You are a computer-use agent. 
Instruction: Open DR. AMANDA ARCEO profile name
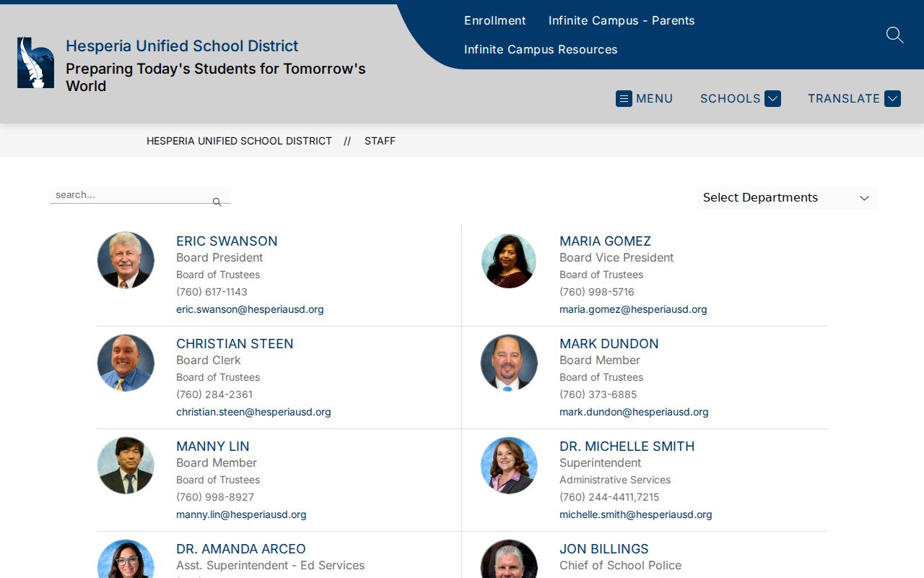click(x=241, y=549)
